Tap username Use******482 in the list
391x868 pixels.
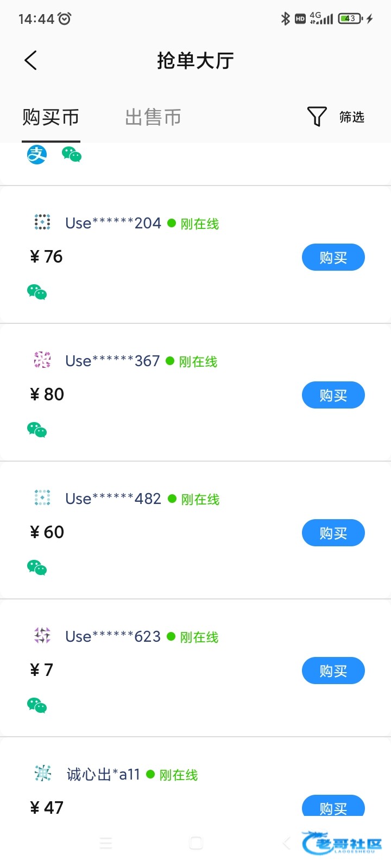click(x=113, y=499)
